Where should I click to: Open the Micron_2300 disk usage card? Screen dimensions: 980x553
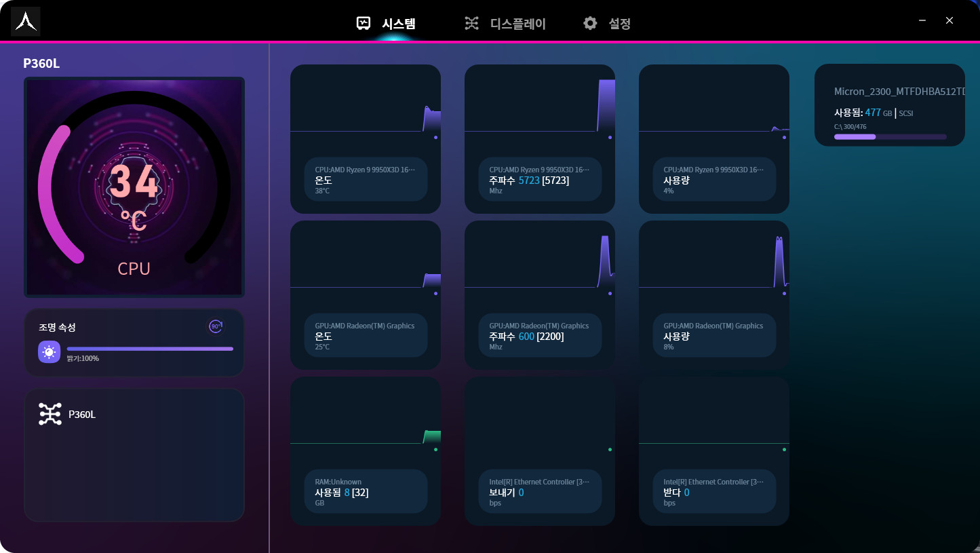(x=890, y=105)
